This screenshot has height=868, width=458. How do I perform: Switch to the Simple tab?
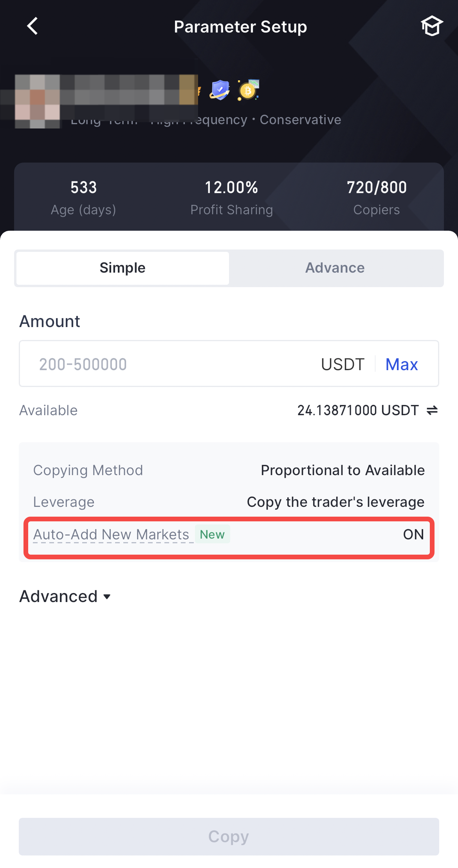point(123,268)
